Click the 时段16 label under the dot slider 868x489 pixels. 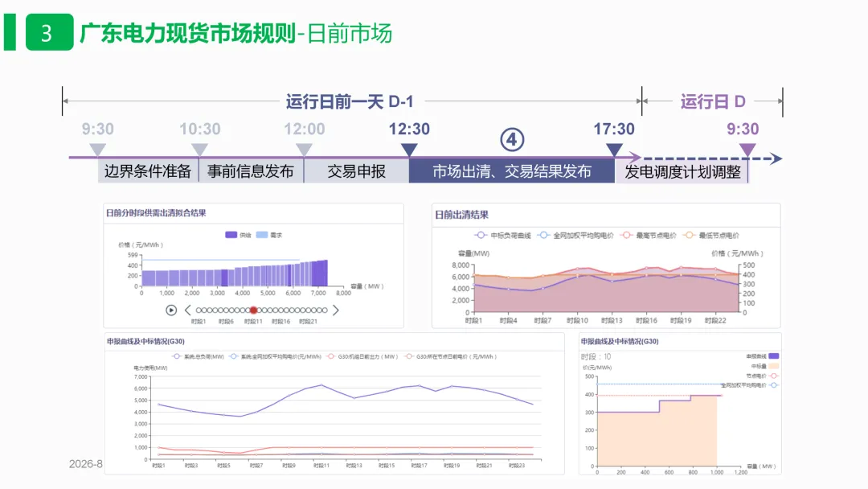(280, 321)
